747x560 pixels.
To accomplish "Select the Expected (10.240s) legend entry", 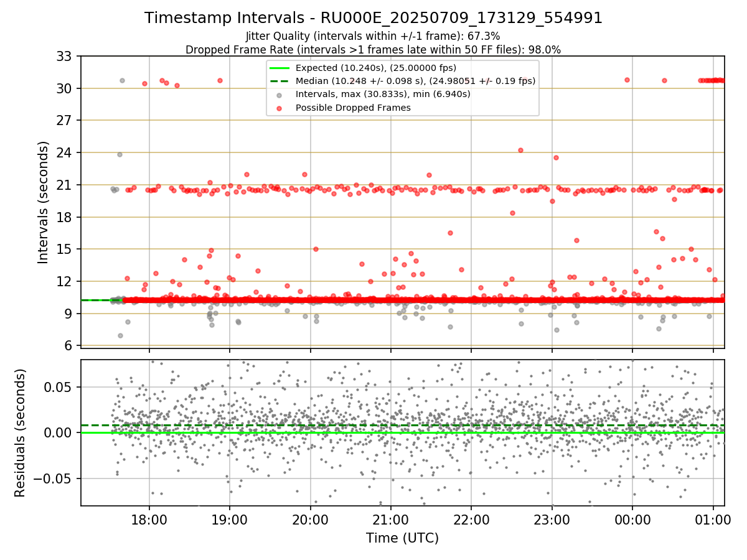I will tap(376, 68).
